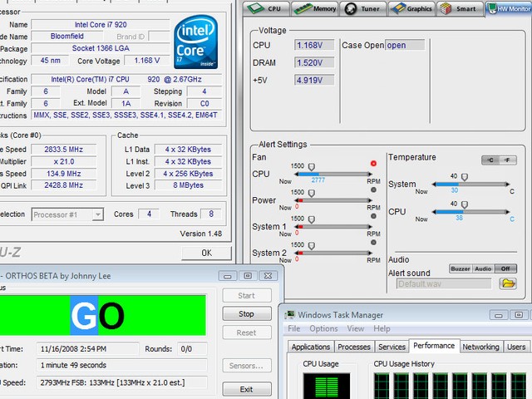Screen dimensions: 532x399
Task: Switch to Networking tab in Task Manager
Action: click(480, 347)
